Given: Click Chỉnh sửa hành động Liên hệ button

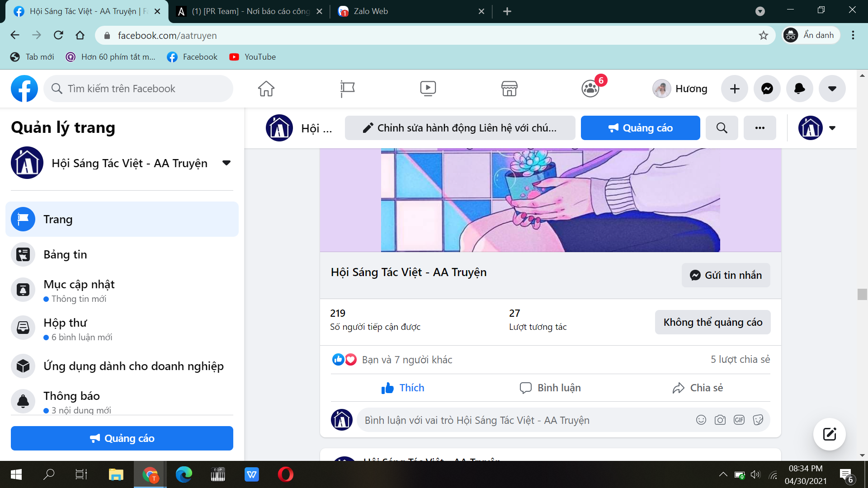Looking at the screenshot, I should point(460,128).
